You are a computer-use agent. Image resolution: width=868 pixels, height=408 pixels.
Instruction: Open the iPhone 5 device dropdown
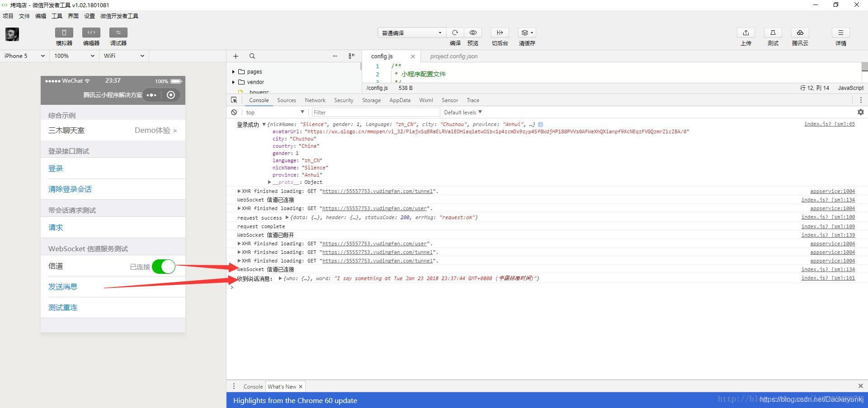tap(24, 56)
